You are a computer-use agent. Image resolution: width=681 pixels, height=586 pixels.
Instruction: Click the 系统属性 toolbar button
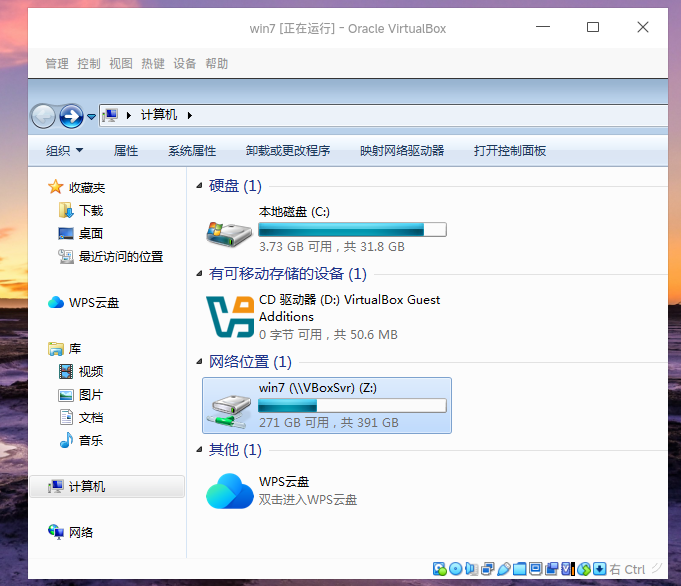click(192, 151)
